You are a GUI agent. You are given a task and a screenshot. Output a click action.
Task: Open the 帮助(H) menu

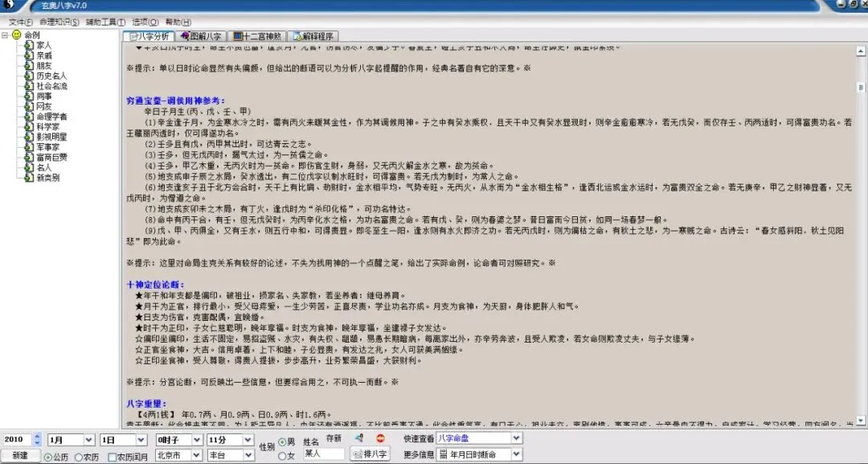click(178, 23)
